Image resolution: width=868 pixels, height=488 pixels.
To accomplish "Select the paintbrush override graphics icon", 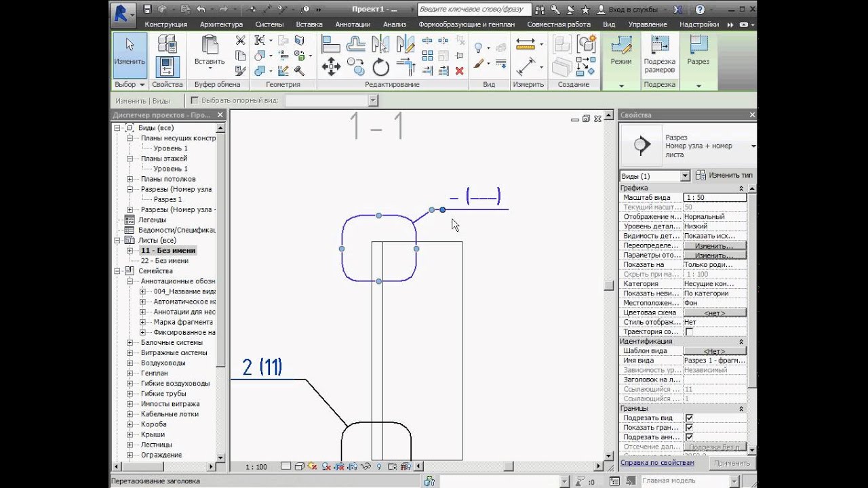I will pyautogui.click(x=478, y=64).
